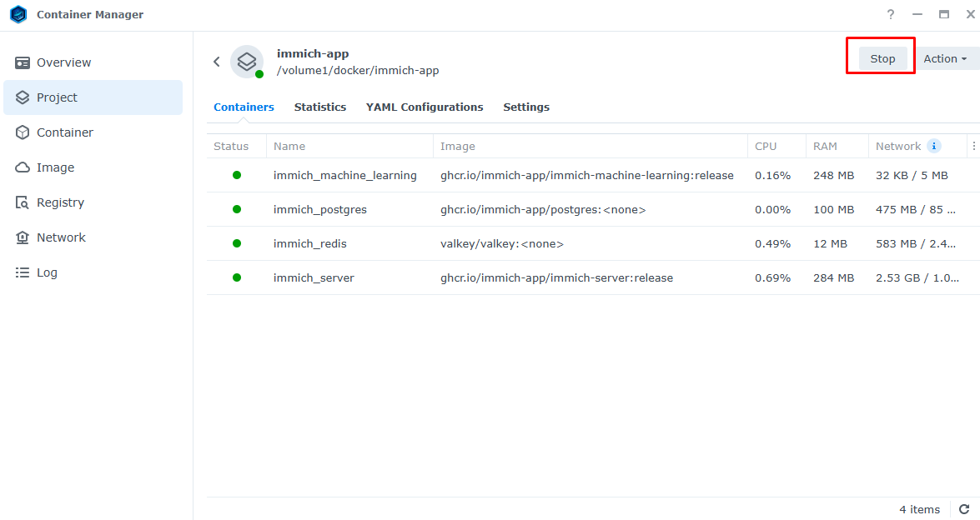
Task: Go back using the left chevron
Action: coord(217,62)
